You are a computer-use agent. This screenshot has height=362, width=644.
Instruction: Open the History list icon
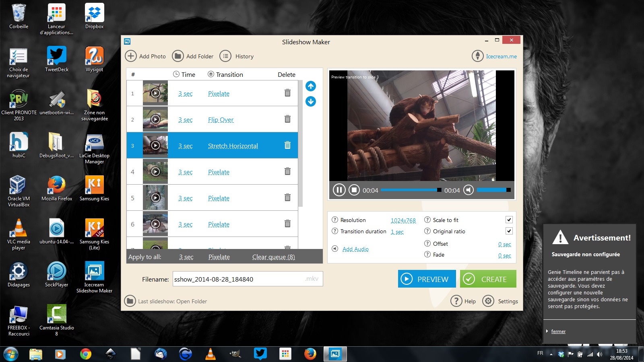tap(225, 56)
